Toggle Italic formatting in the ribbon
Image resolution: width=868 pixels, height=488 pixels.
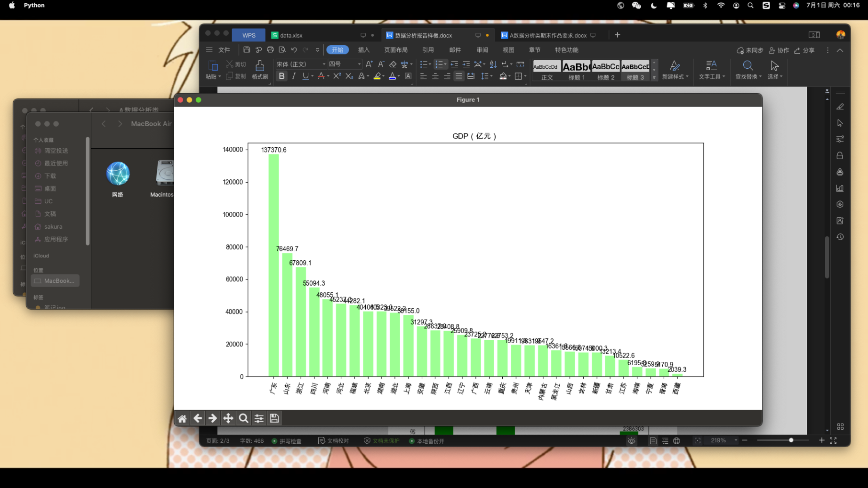click(294, 76)
